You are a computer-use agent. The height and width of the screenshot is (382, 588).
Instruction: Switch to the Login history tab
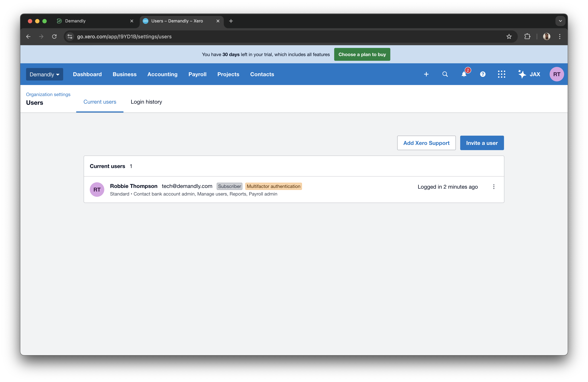click(146, 102)
